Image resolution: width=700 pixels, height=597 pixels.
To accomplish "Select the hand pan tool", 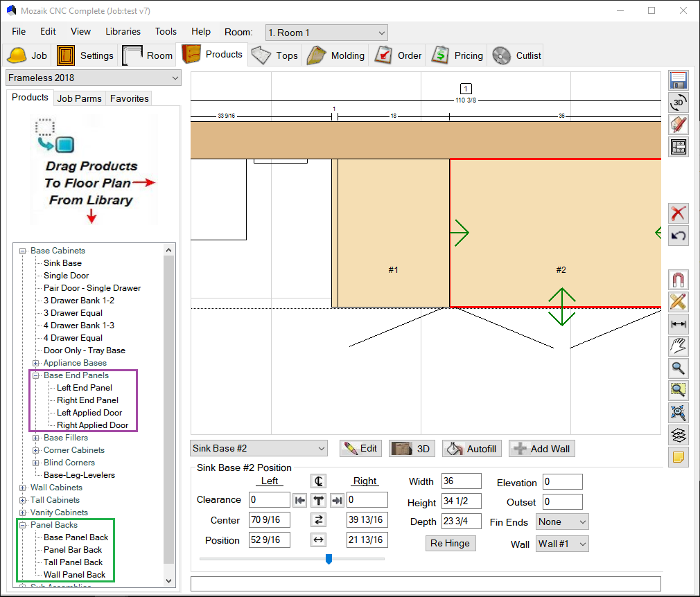I will 679,346.
